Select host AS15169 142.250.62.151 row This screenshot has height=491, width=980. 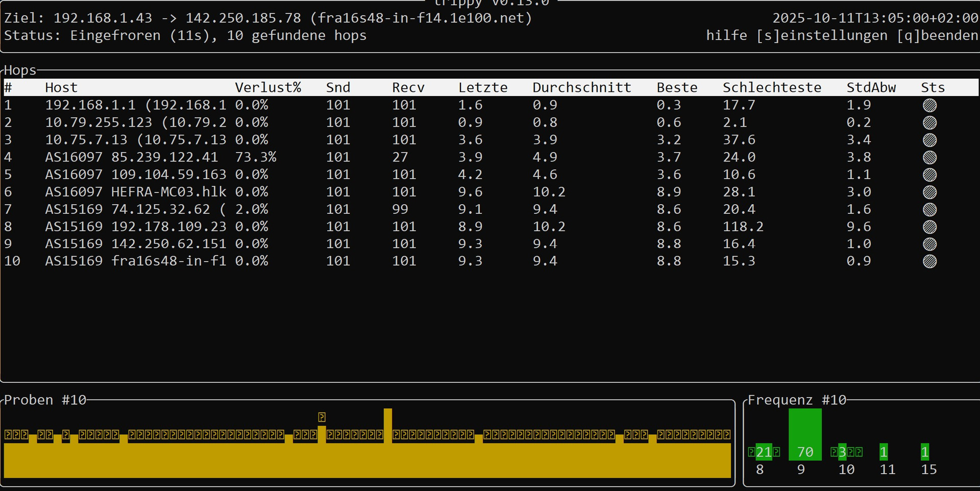136,244
